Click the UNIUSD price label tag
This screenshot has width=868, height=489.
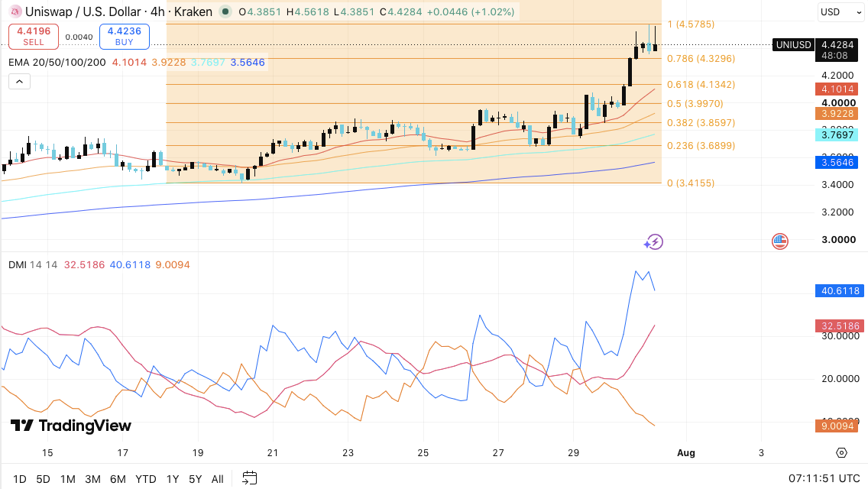[793, 45]
